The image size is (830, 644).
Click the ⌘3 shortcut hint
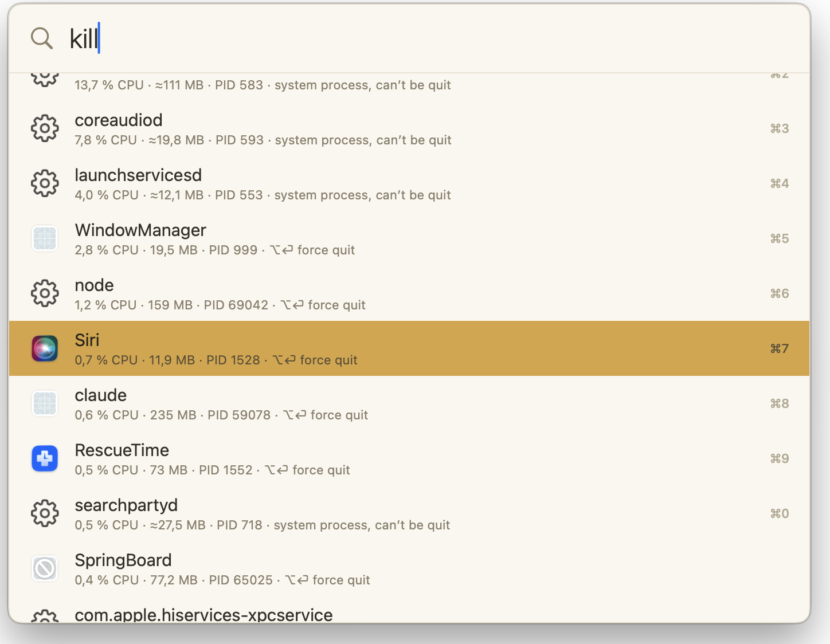point(780,128)
